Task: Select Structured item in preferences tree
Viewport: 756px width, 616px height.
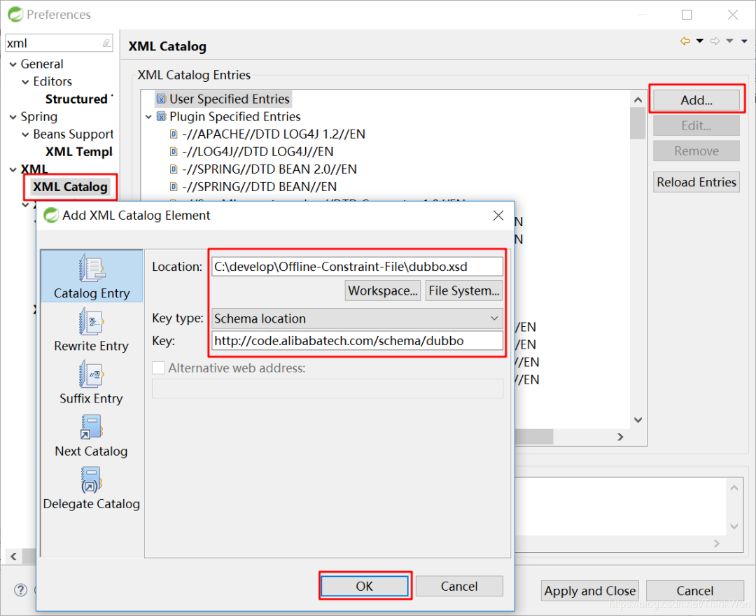Action: click(76, 99)
